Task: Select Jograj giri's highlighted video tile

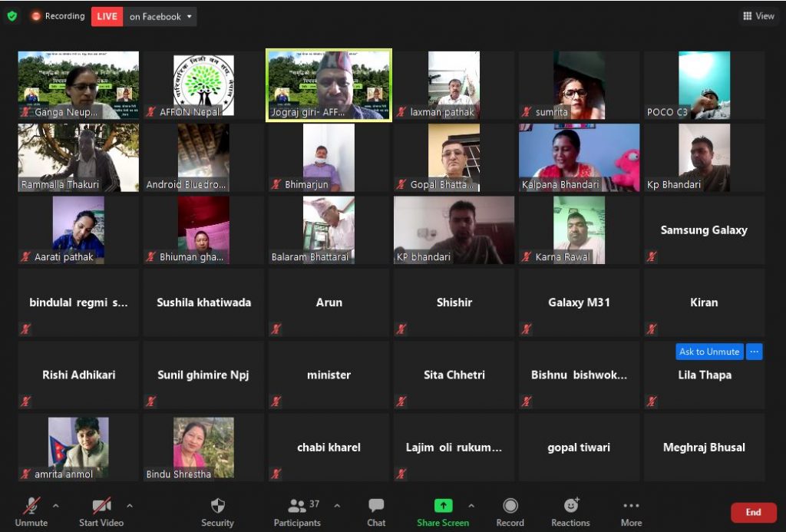Action: click(329, 85)
